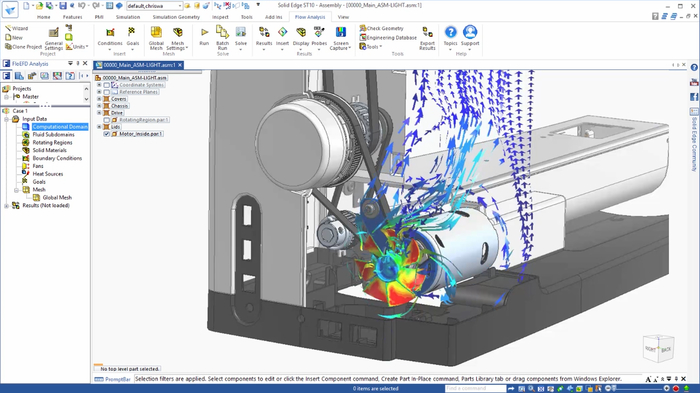
Task: Switch to the Simulation ribbon tab
Action: 128,17
